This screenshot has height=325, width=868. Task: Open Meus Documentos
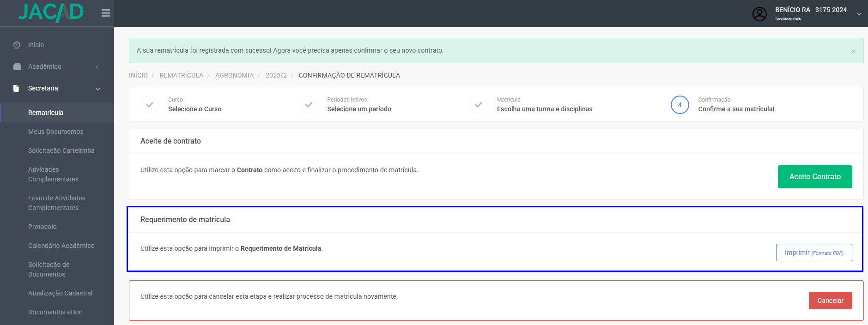coord(56,132)
